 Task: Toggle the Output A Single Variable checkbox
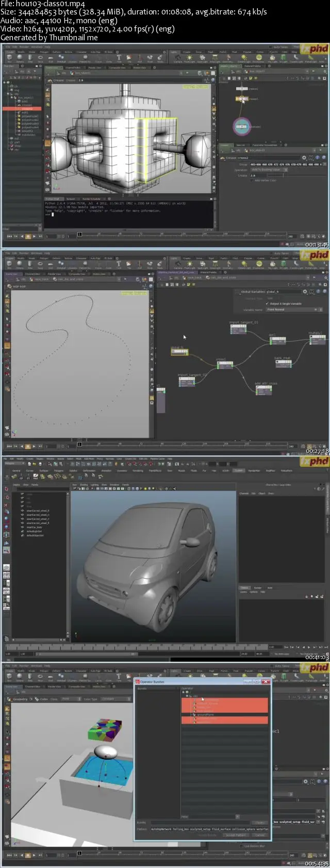tap(267, 304)
